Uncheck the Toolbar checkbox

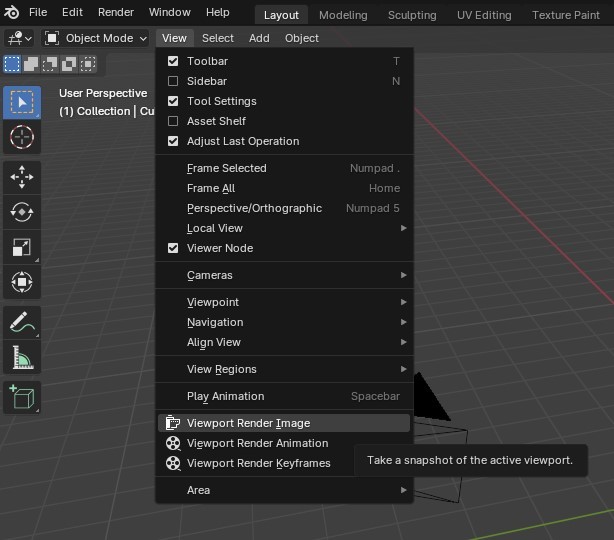coord(173,61)
